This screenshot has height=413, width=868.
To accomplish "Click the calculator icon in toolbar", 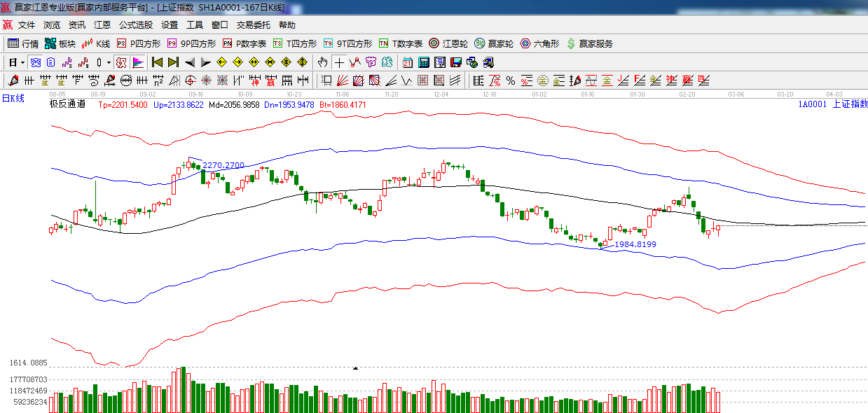I will point(423,62).
